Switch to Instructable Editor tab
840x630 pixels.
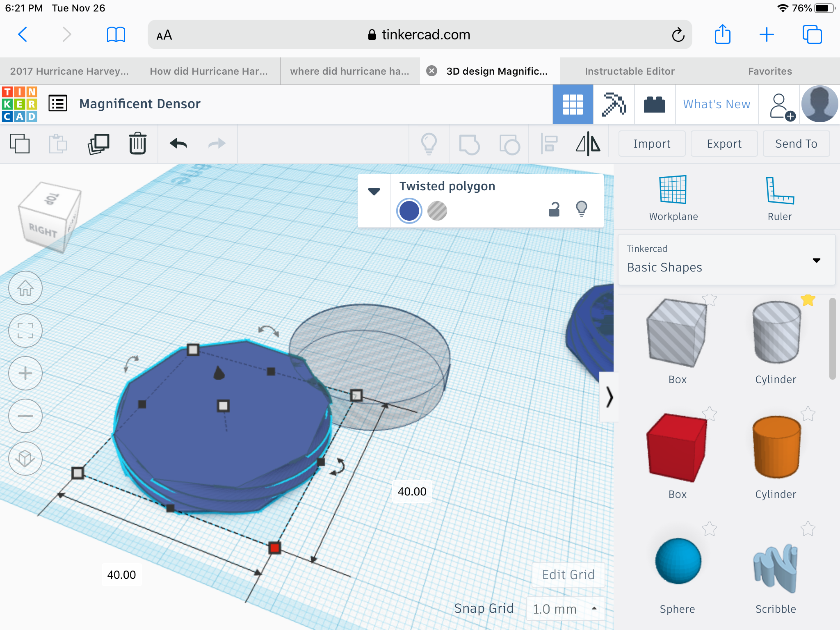(630, 71)
